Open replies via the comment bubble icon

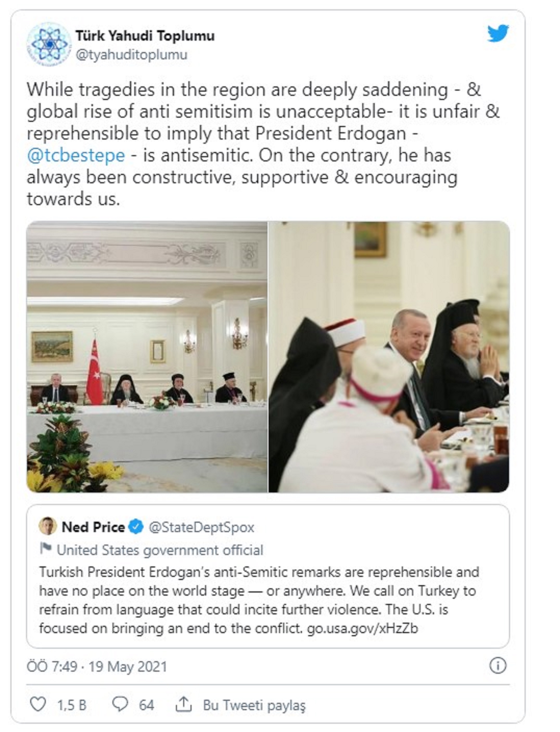[x=120, y=705]
